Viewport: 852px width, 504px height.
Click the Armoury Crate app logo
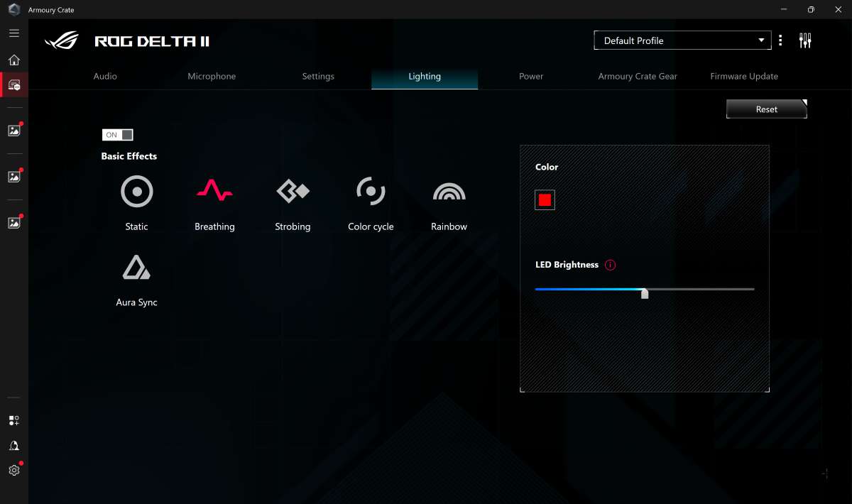14,10
